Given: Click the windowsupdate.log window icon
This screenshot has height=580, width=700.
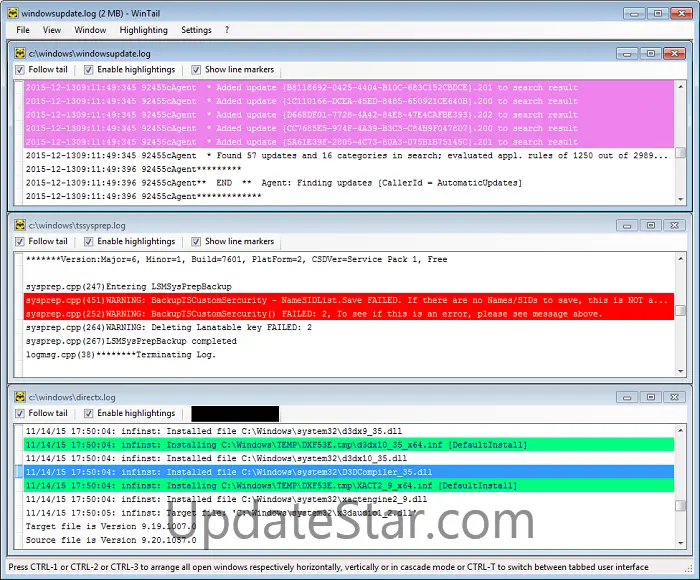Looking at the screenshot, I should [20, 53].
